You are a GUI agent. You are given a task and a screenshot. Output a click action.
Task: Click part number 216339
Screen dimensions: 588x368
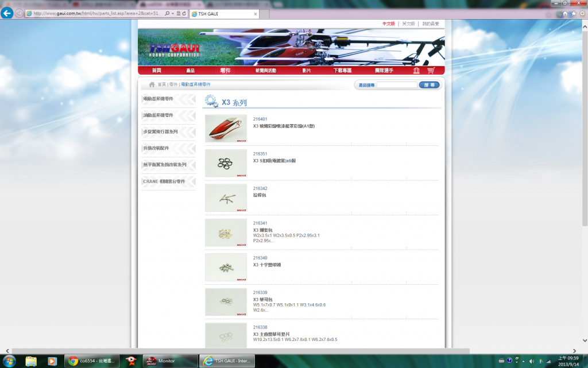(x=260, y=293)
